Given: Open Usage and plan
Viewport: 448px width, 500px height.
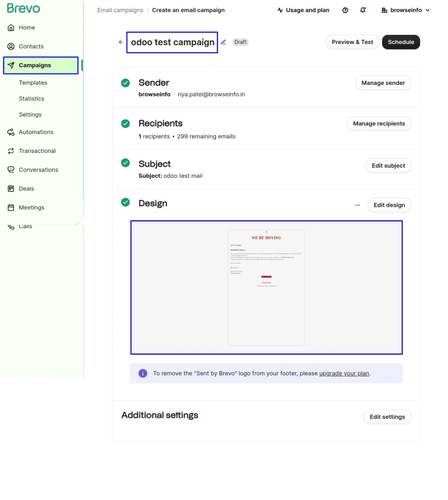Looking at the screenshot, I should tap(303, 10).
